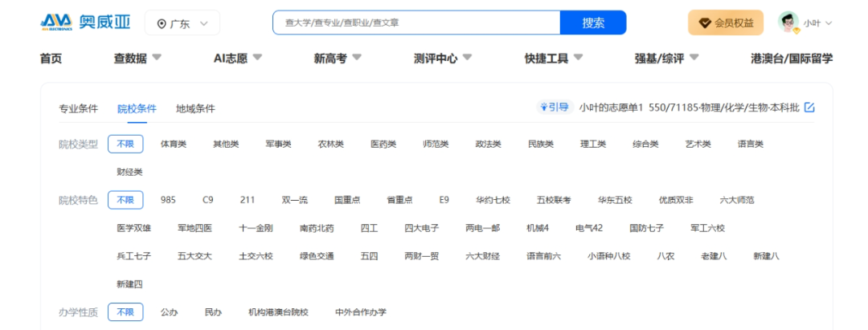Click the 搜索 button

tap(593, 22)
